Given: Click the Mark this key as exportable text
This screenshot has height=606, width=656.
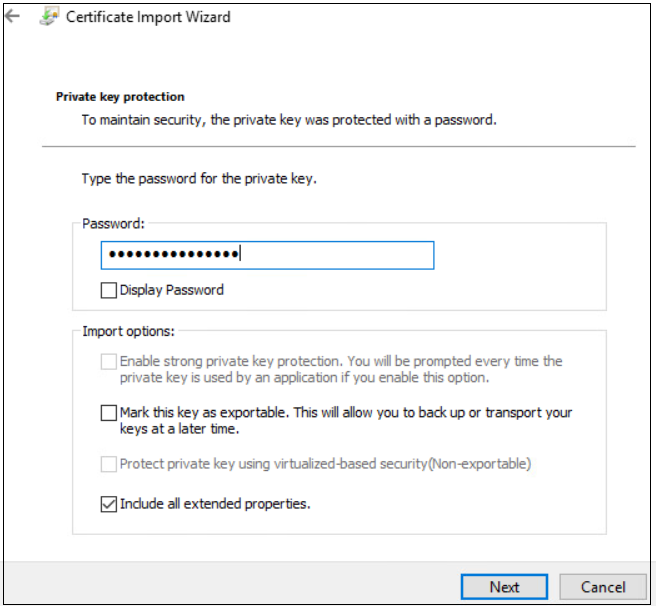Looking at the screenshot, I should pos(346,421).
